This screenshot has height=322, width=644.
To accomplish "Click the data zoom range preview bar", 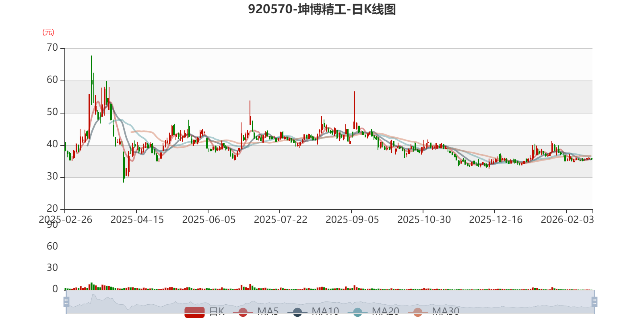I will pyautogui.click(x=330, y=301).
